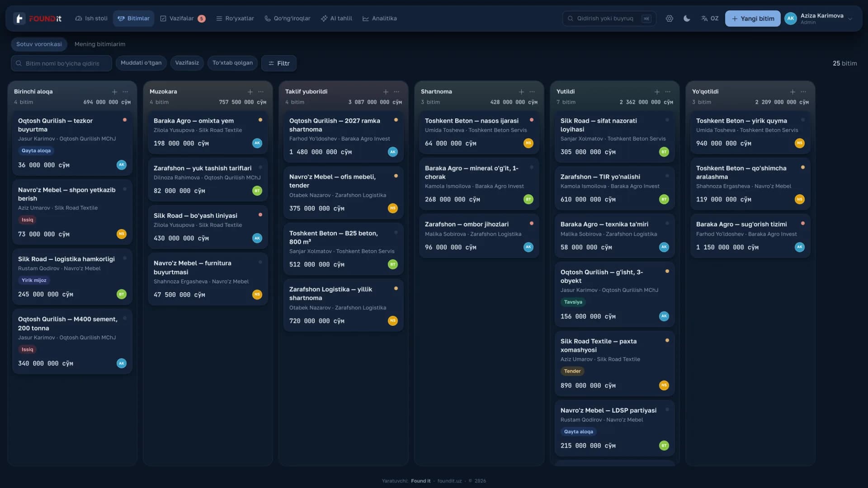The width and height of the screenshot is (868, 488).
Task: Open the foundit.uz footer link
Action: tap(449, 481)
